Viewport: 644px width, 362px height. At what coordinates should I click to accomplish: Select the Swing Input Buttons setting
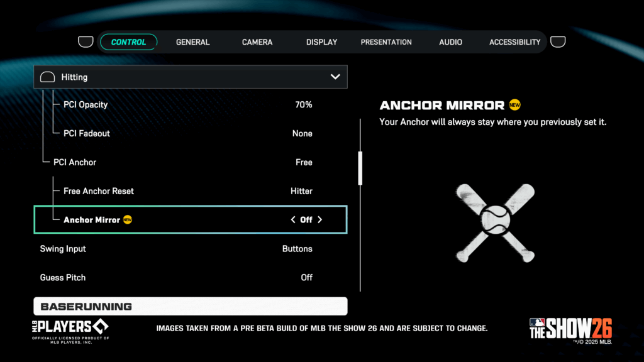click(x=297, y=249)
